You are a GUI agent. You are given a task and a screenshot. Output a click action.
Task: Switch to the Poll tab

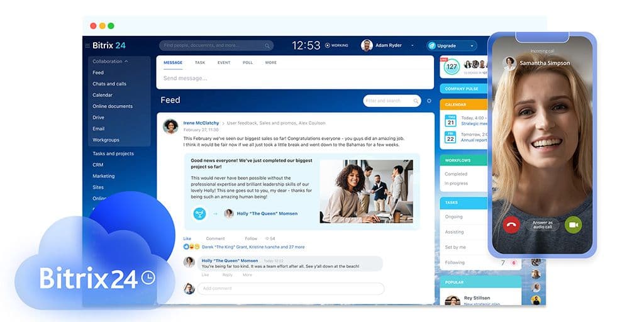[x=248, y=63]
